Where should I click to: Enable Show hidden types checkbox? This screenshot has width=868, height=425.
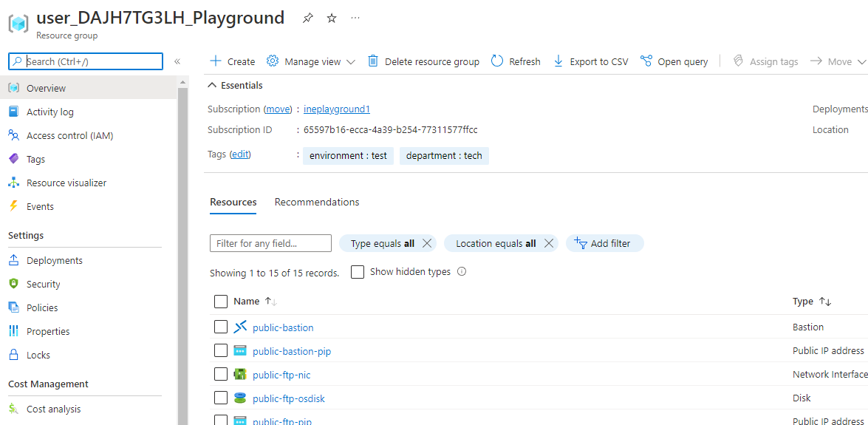pyautogui.click(x=358, y=272)
